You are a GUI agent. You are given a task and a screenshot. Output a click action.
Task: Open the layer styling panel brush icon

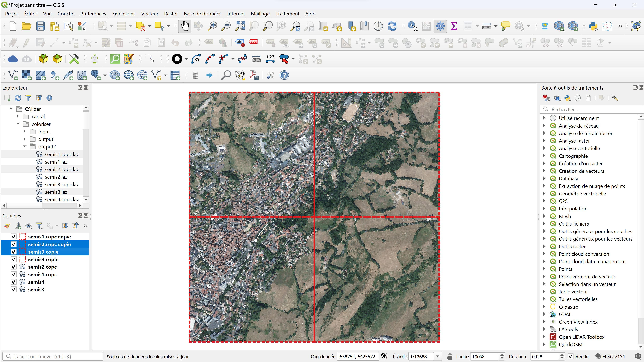pyautogui.click(x=7, y=226)
